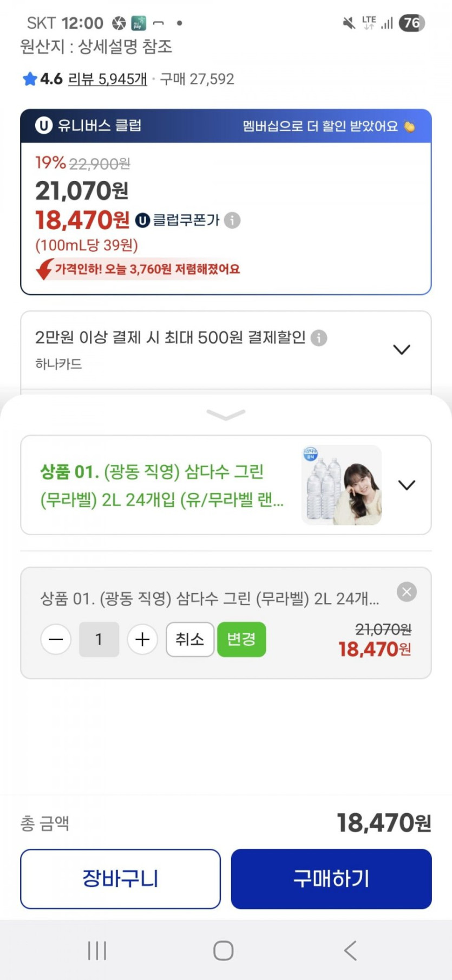Collapse the option sheet using the handle
This screenshot has width=452, height=980.
click(x=226, y=415)
